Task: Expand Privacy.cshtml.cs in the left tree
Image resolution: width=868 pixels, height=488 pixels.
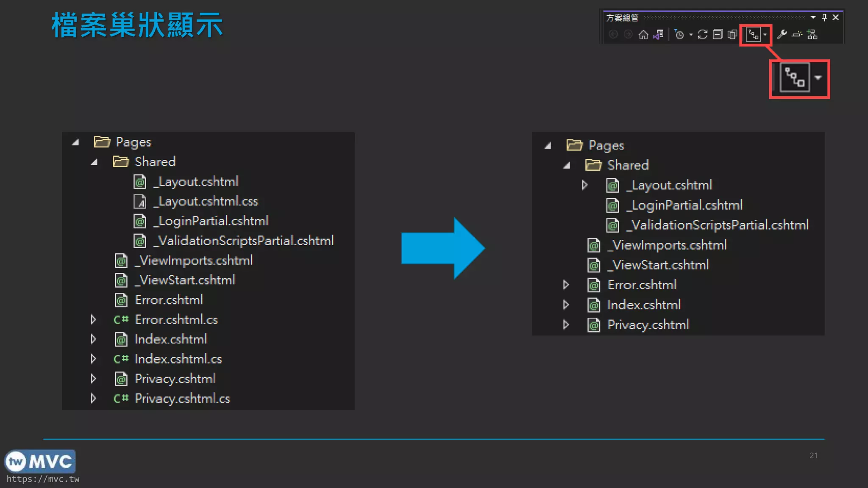Action: tap(93, 398)
